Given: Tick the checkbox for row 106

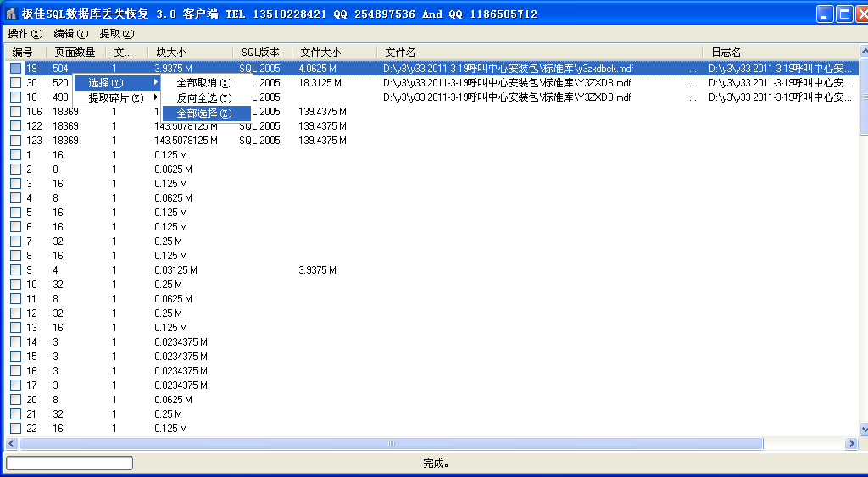Looking at the screenshot, I should tap(15, 111).
